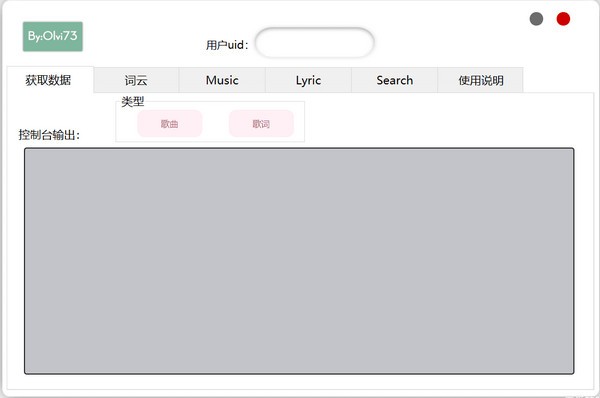The image size is (600, 398).
Task: Focus the 用户uid input field
Action: click(315, 42)
